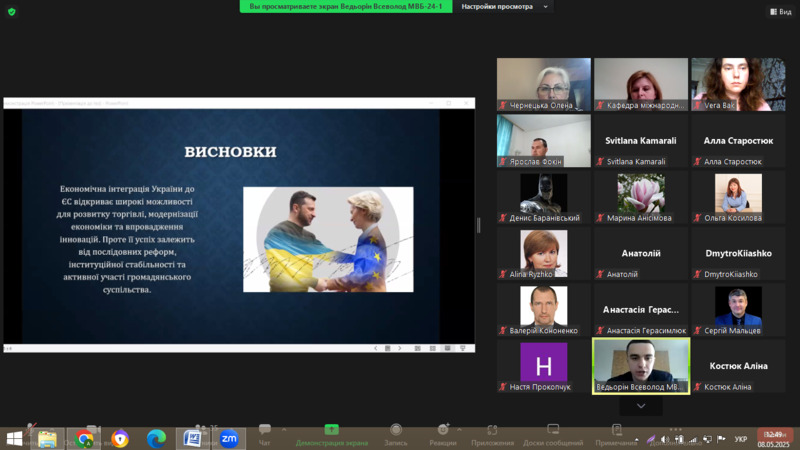Switch to Slide Sorter view in PowerPoint
Viewport: 800px width, 450px height.
pos(433,348)
